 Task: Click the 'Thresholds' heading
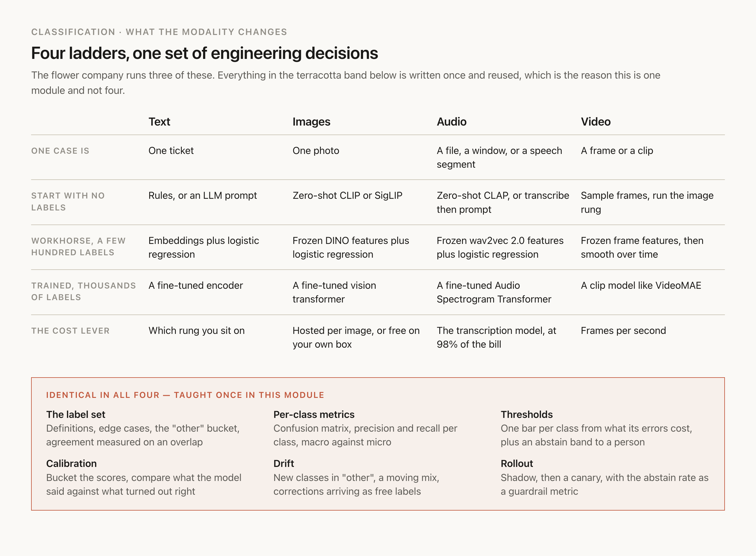coord(527,414)
